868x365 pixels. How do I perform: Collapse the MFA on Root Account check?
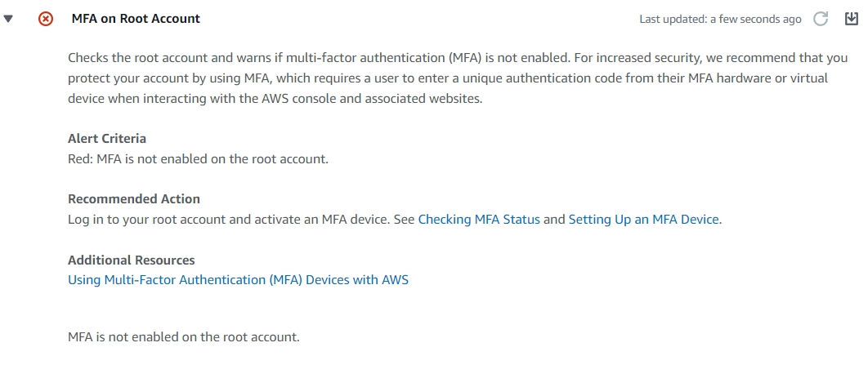tap(7, 19)
